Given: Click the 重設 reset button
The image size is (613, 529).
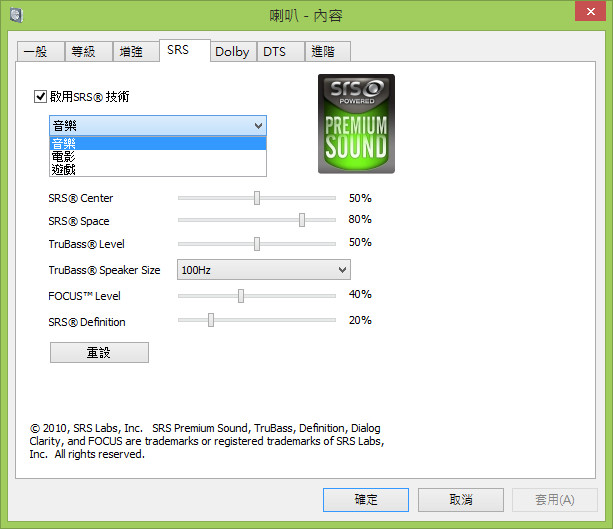Looking at the screenshot, I should tap(99, 353).
